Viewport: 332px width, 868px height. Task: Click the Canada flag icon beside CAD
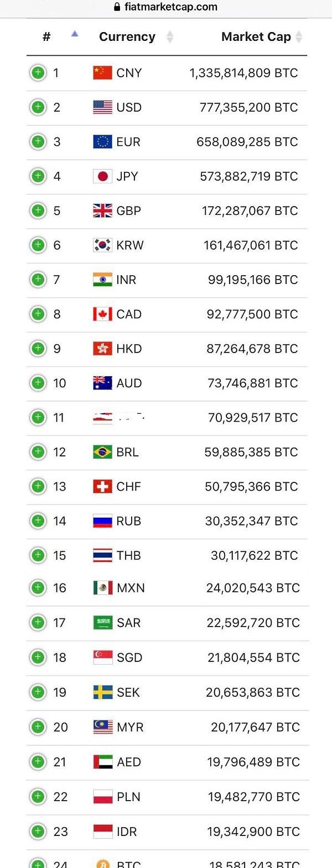[102, 314]
